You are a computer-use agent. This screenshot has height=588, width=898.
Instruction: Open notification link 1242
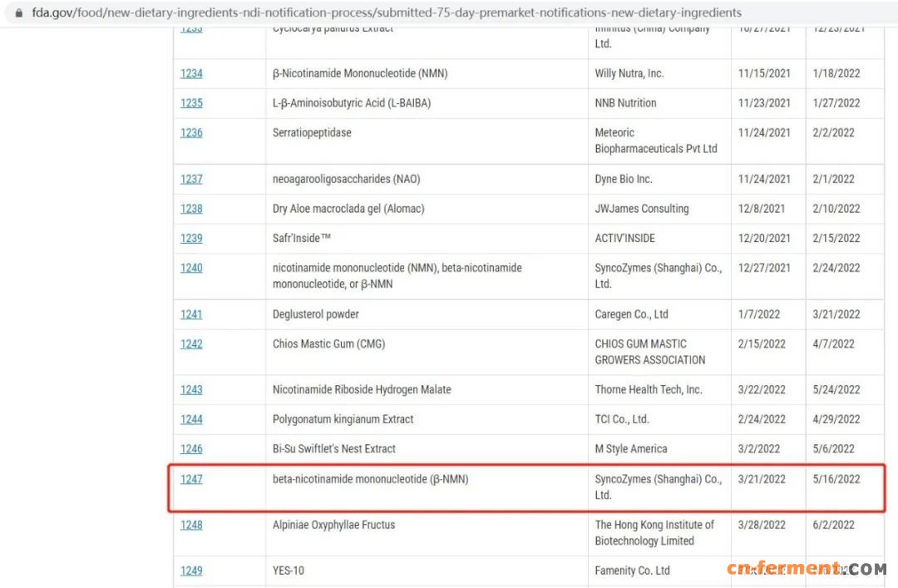tap(191, 344)
